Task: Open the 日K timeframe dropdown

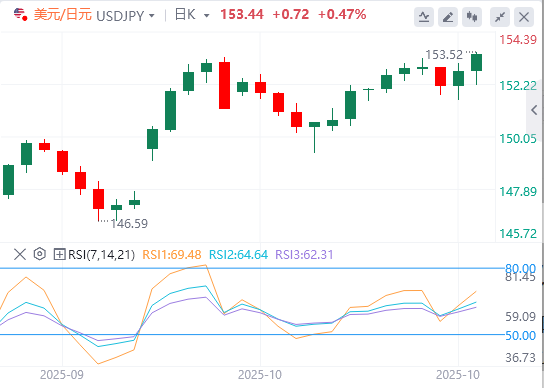Action: (x=206, y=16)
